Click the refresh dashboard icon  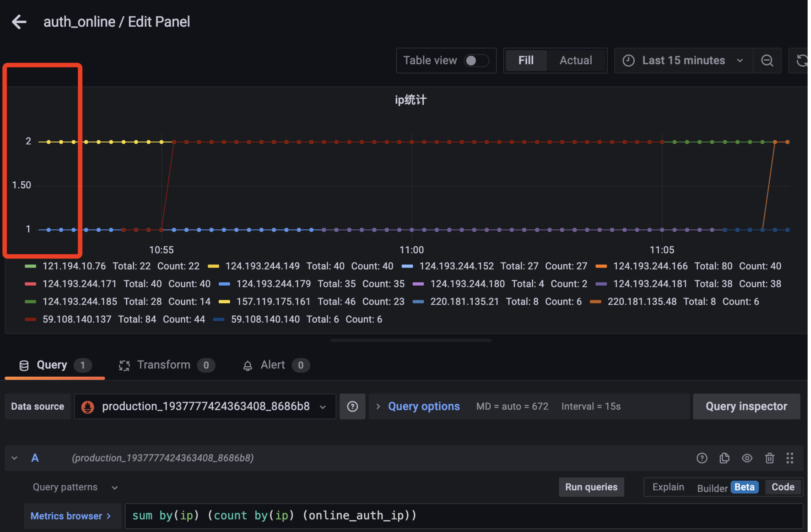[x=801, y=60]
